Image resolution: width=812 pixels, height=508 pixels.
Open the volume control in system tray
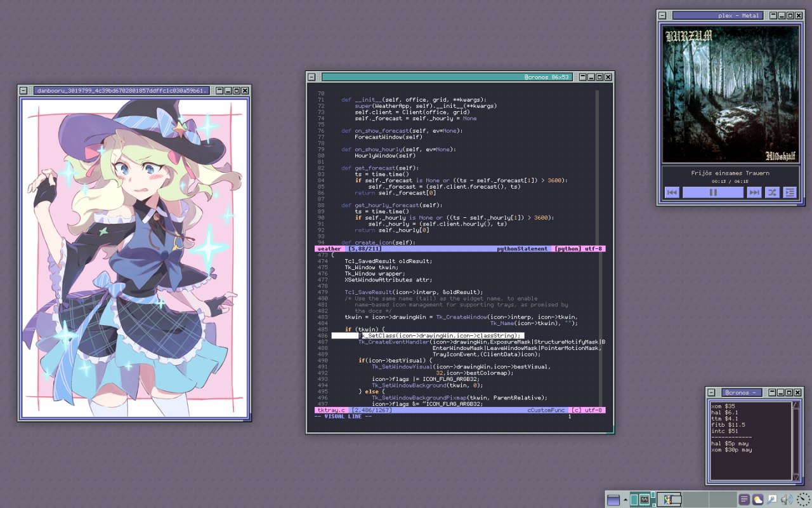click(x=787, y=500)
